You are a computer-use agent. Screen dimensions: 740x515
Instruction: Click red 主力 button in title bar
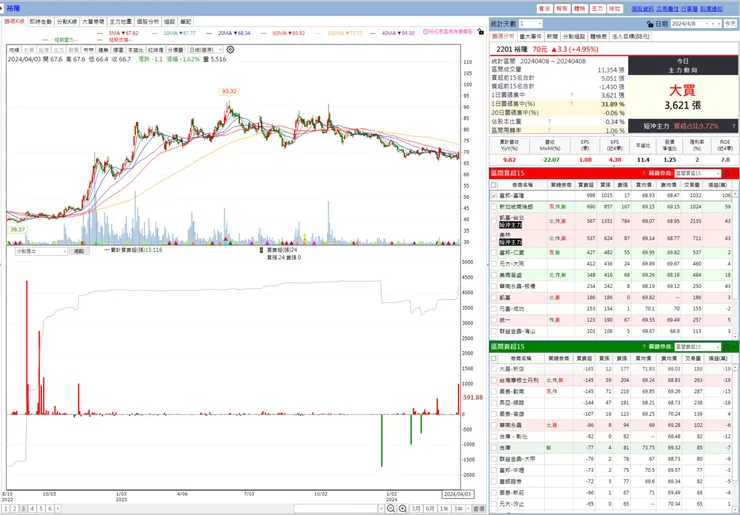[x=597, y=9]
